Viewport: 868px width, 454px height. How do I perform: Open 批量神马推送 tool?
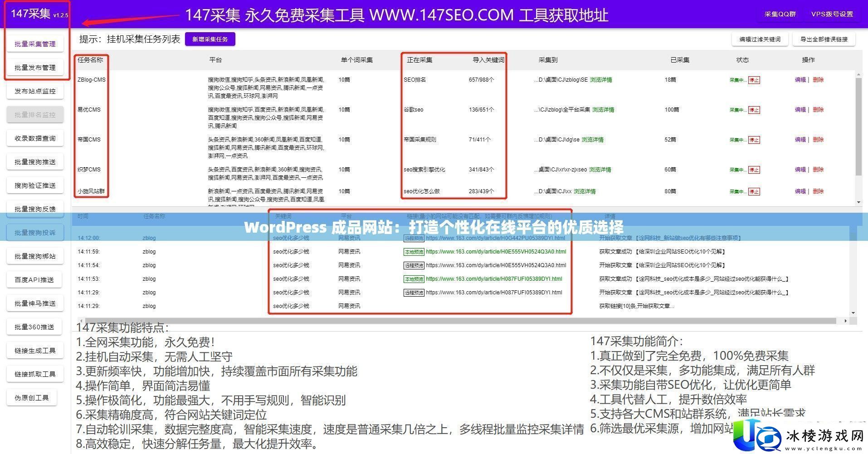(34, 303)
